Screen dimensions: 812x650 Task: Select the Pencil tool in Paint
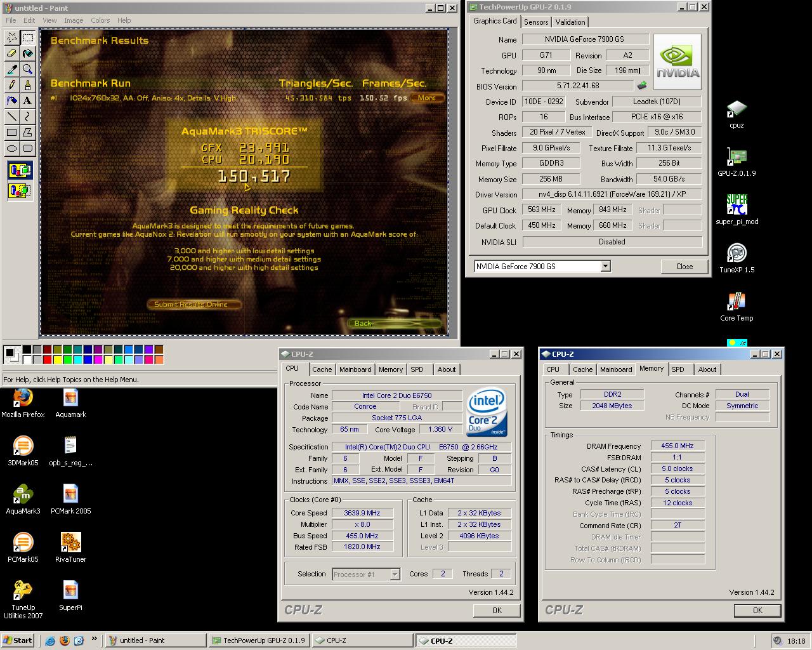click(x=11, y=85)
